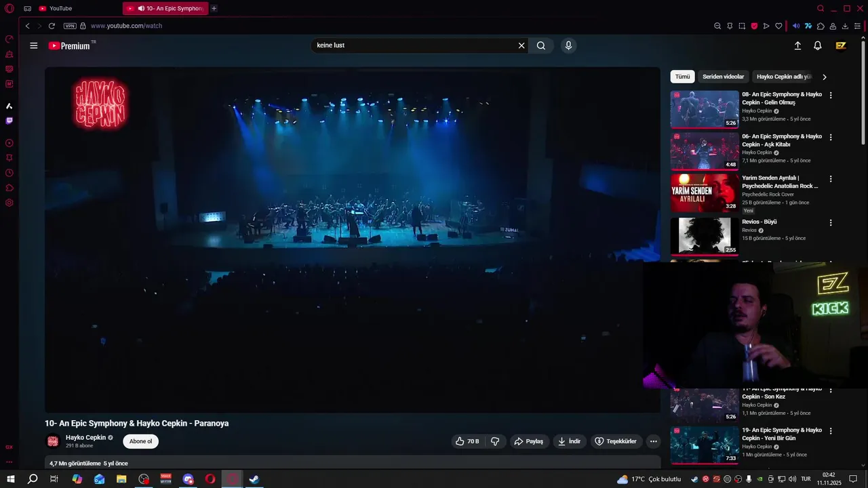Go back in browser history
The width and height of the screenshot is (868, 488).
[x=27, y=26]
